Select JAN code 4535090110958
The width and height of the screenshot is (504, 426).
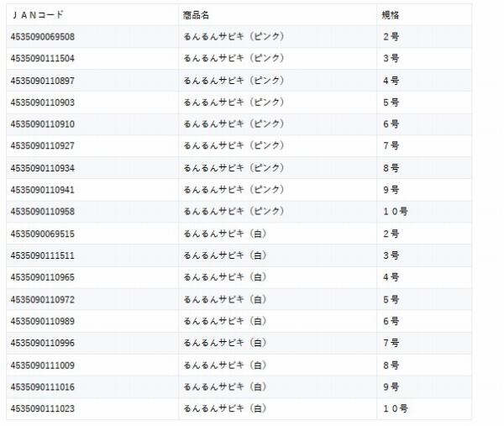click(43, 212)
